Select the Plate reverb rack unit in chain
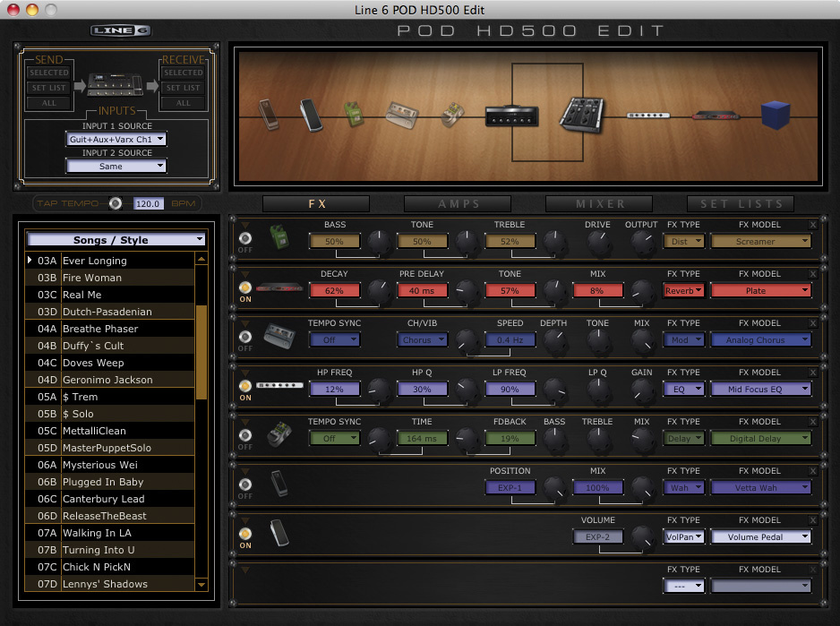Screen dimensions: 840x626 coord(716,116)
